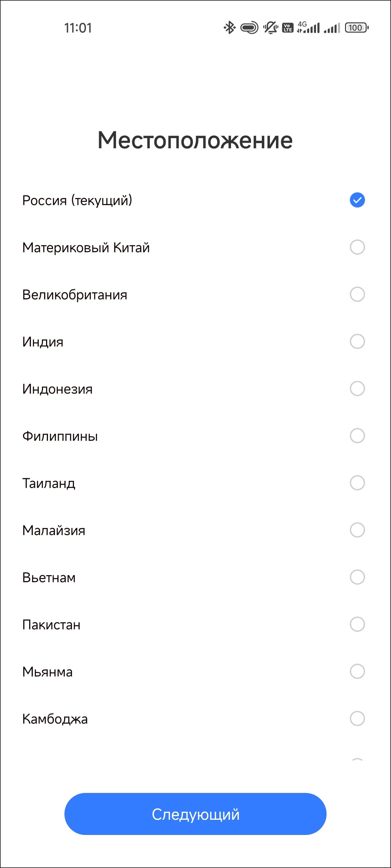Tap the battery 100 indicator
391x868 pixels.
pyautogui.click(x=356, y=28)
